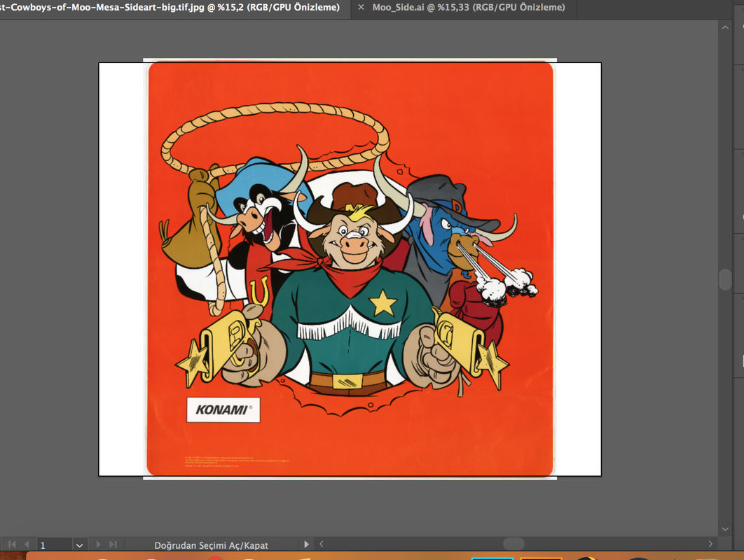This screenshot has width=744, height=560.
Task: Click vertical scrollbar up arrow
Action: point(725,27)
